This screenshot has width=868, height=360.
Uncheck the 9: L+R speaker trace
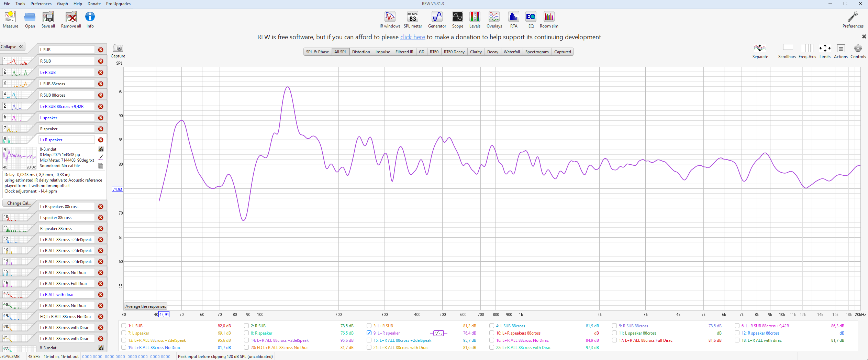pos(369,333)
